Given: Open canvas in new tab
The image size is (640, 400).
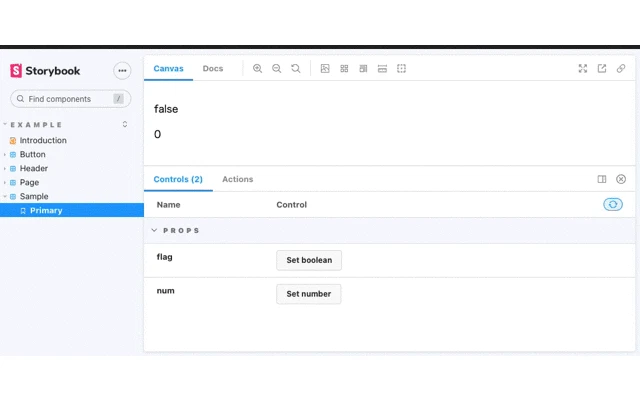Looking at the screenshot, I should pyautogui.click(x=602, y=69).
